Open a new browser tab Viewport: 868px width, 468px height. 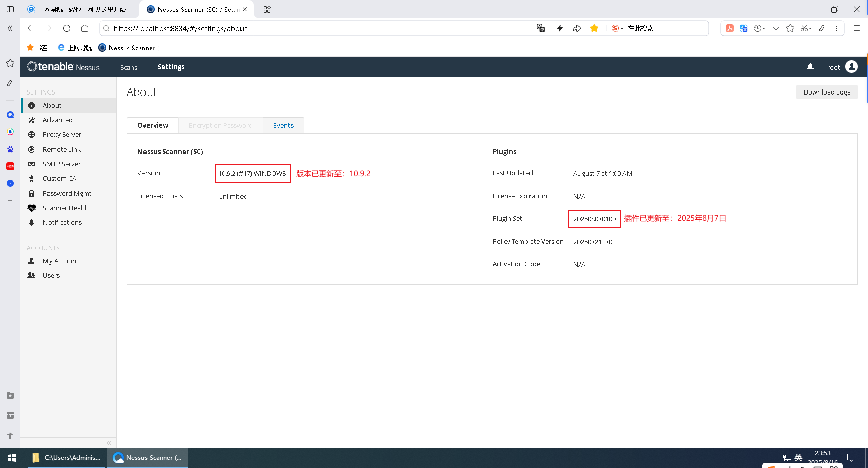(x=282, y=9)
